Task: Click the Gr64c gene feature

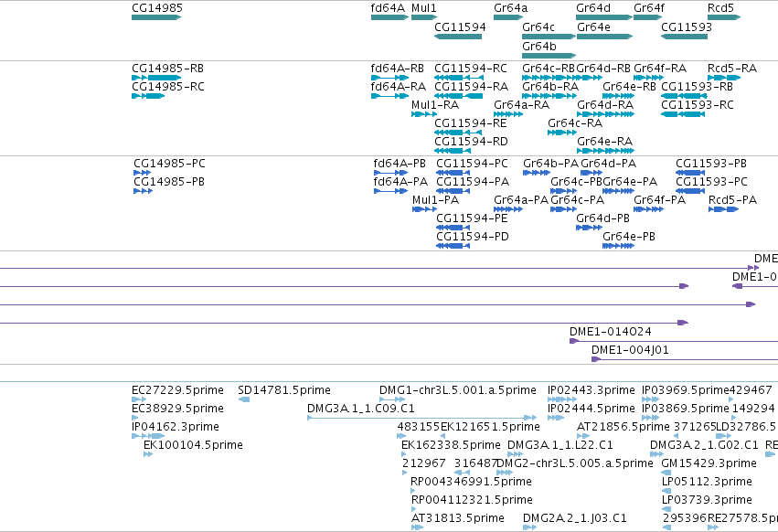Action: pyautogui.click(x=549, y=37)
